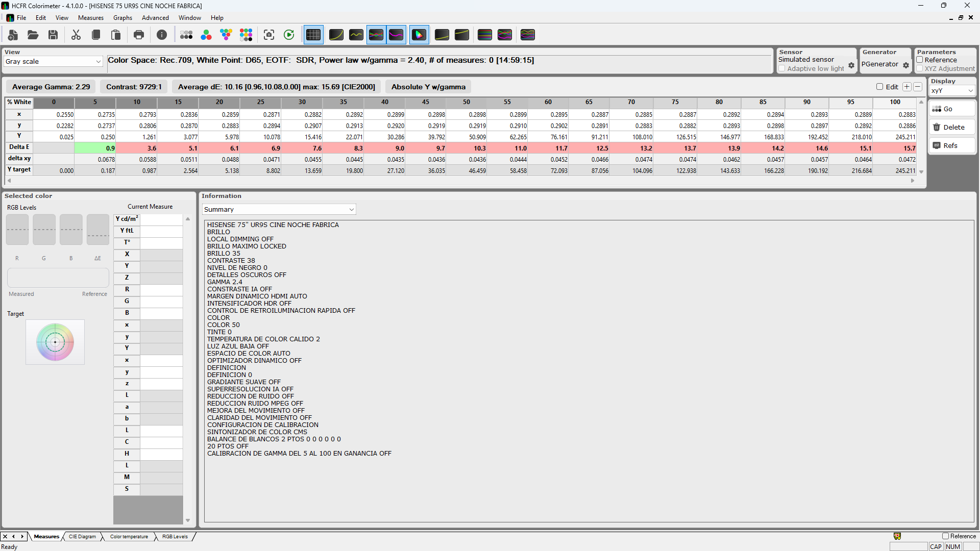The width and height of the screenshot is (980, 551).
Task: Start continuous measures with green circular arrow icon
Action: (x=289, y=35)
